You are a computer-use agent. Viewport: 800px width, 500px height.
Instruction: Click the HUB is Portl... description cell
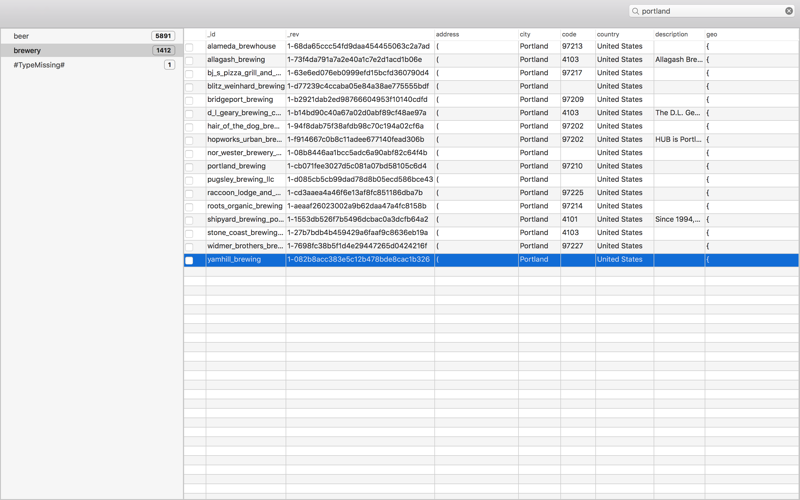(x=679, y=139)
